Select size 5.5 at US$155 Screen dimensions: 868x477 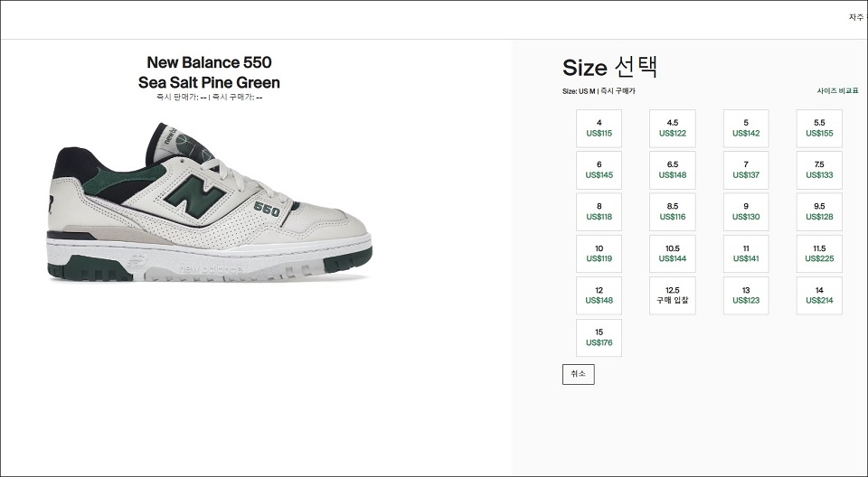pyautogui.click(x=819, y=128)
